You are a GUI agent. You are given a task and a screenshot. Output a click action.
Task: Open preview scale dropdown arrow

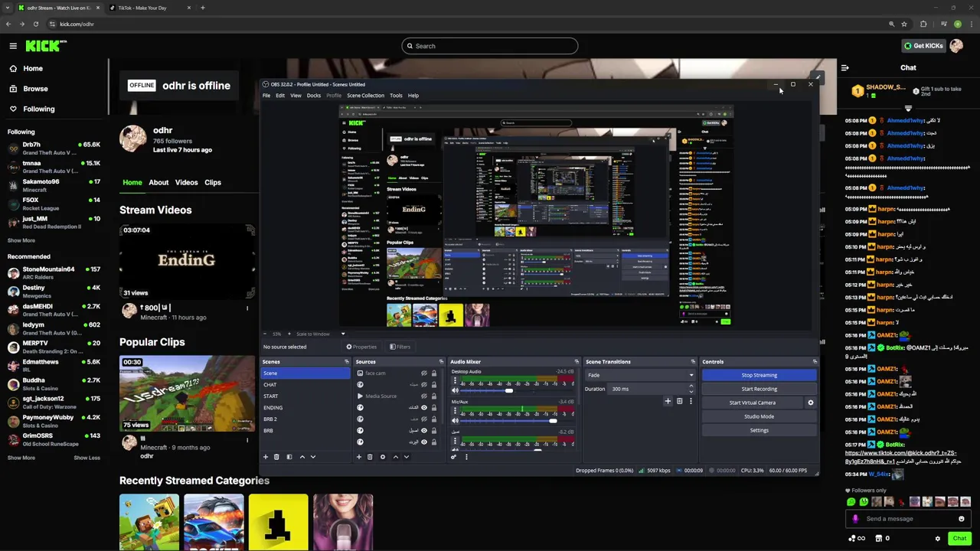tap(343, 334)
